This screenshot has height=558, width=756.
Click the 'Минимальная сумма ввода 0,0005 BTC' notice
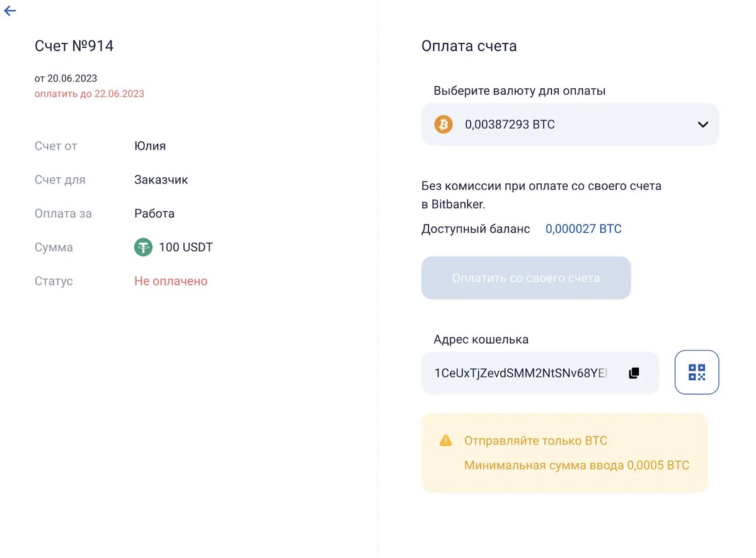coord(576,465)
